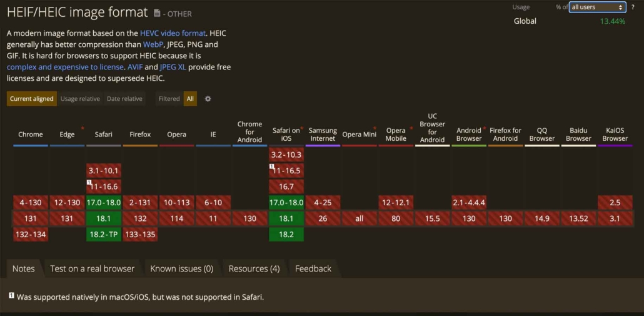The height and width of the screenshot is (316, 644).
Task: Click the document icon next to OTHER
Action: (156, 14)
